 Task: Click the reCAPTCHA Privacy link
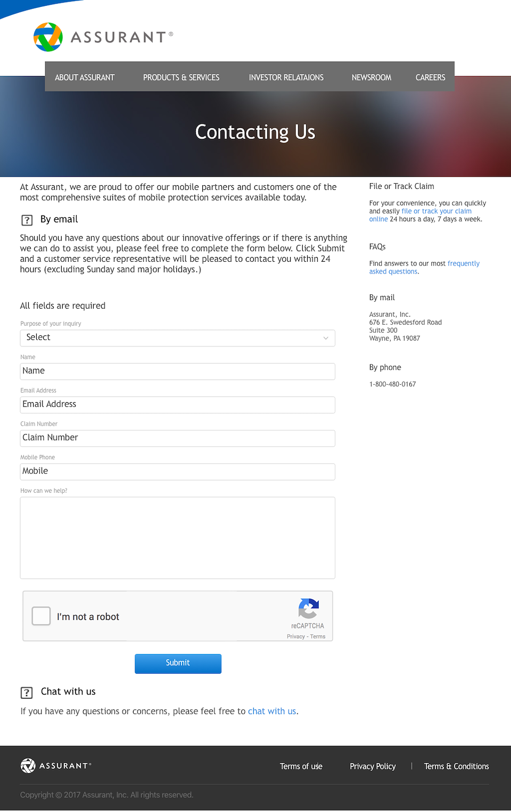296,636
